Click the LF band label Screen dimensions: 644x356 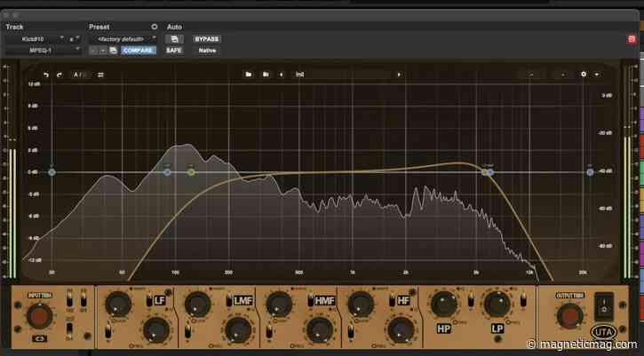pyautogui.click(x=160, y=301)
